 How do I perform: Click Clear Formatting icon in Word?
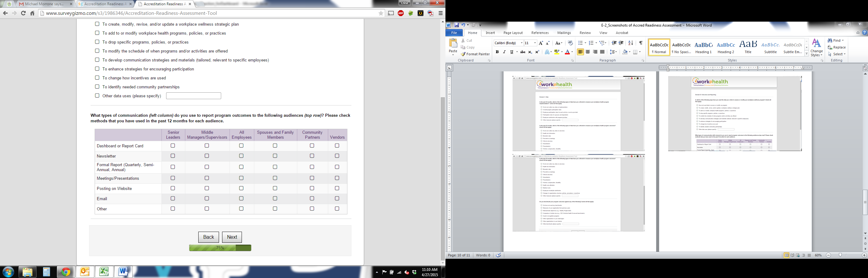coord(570,43)
